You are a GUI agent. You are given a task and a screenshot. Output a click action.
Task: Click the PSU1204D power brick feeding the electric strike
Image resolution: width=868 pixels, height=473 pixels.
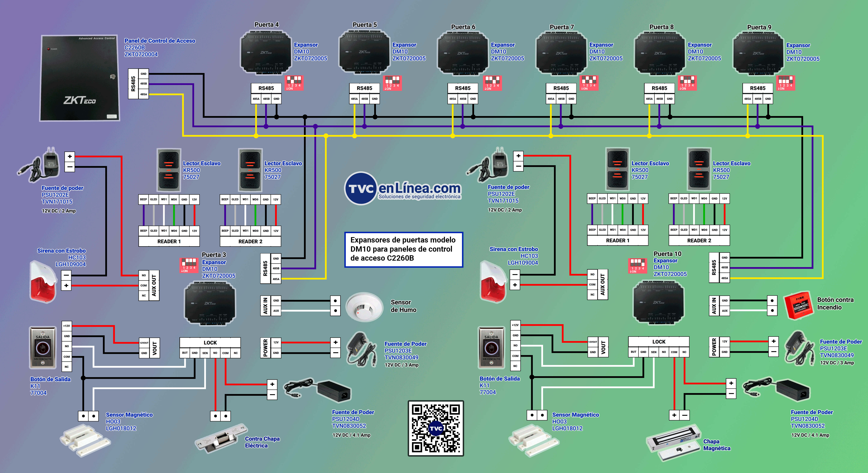click(x=317, y=390)
